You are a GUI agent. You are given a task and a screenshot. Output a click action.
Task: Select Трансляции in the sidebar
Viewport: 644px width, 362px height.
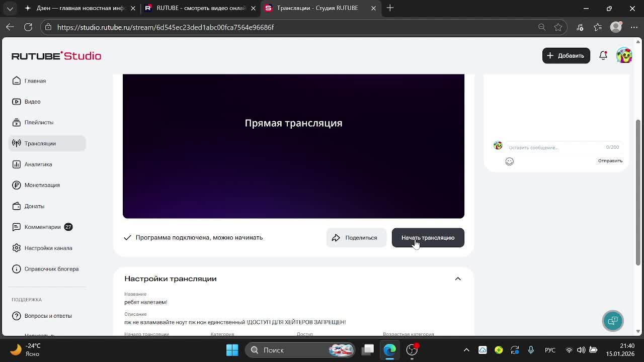tap(47, 143)
